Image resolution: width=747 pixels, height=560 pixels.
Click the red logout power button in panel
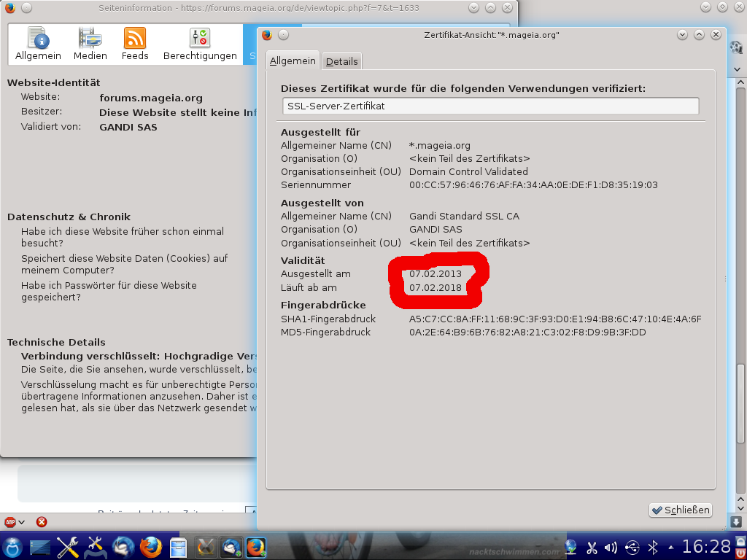(x=741, y=554)
